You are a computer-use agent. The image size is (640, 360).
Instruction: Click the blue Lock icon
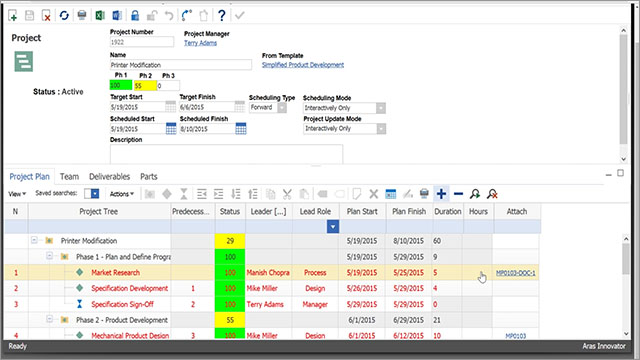click(x=135, y=16)
